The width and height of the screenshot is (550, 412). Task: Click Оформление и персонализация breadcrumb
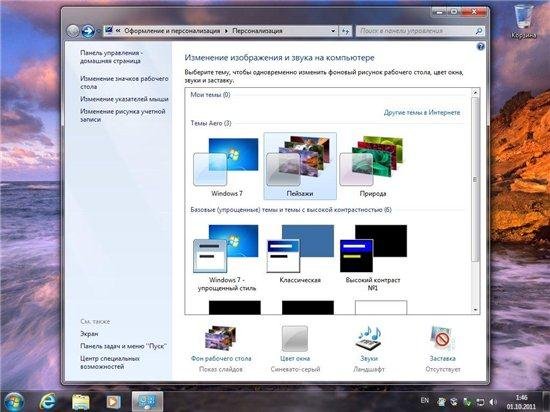pos(172,31)
